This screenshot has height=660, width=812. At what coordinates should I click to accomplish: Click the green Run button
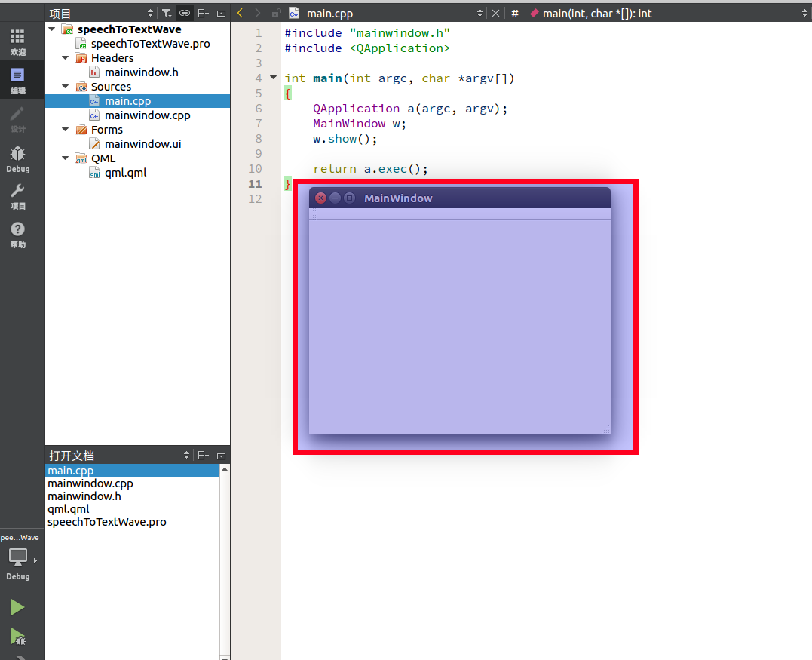pos(17,607)
